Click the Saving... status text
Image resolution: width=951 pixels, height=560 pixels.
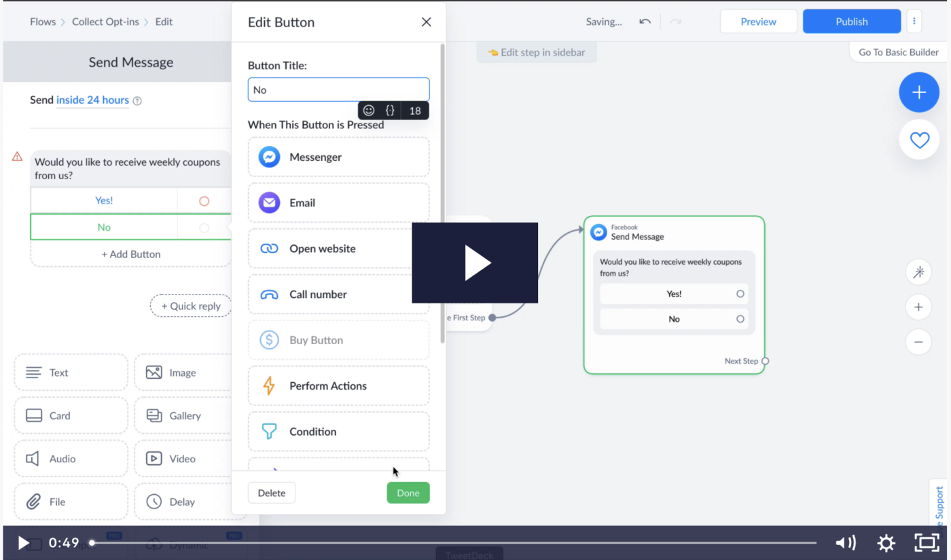click(x=604, y=22)
